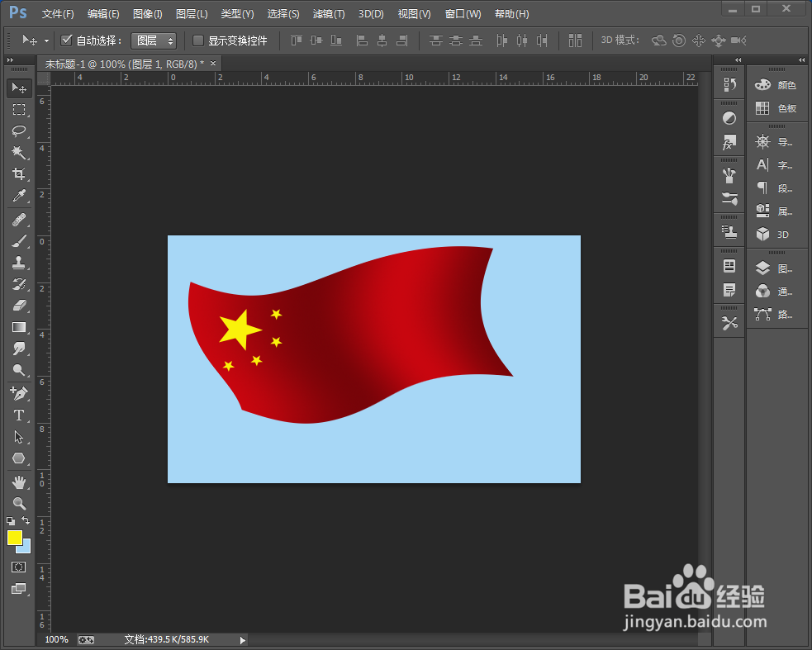812x650 pixels.
Task: Open the Tool Presets panel icon
Action: pos(729,323)
